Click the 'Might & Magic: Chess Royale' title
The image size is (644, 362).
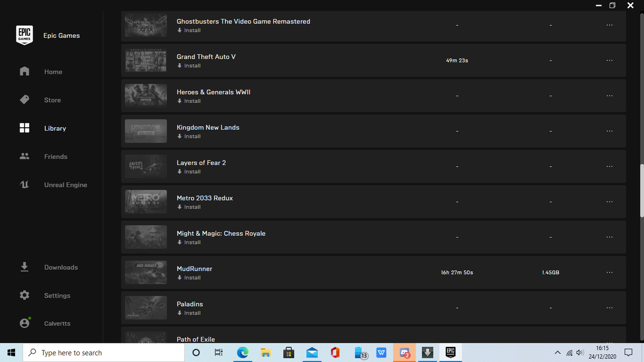click(x=221, y=233)
